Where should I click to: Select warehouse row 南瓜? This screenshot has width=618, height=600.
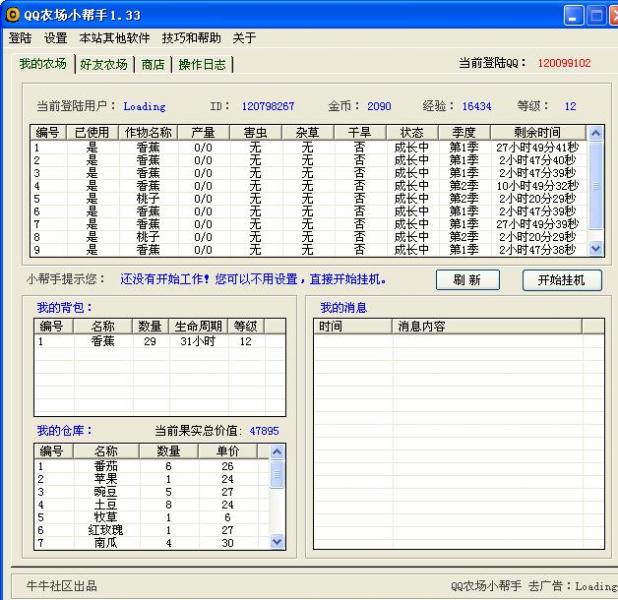coord(152,543)
